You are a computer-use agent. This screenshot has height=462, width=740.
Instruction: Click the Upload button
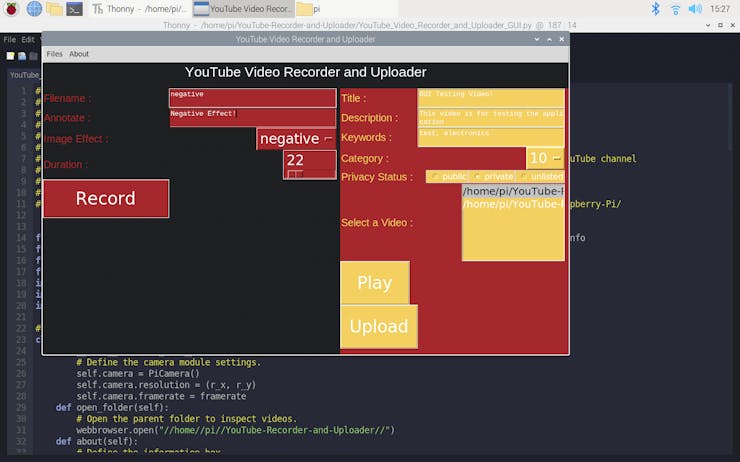[379, 327]
